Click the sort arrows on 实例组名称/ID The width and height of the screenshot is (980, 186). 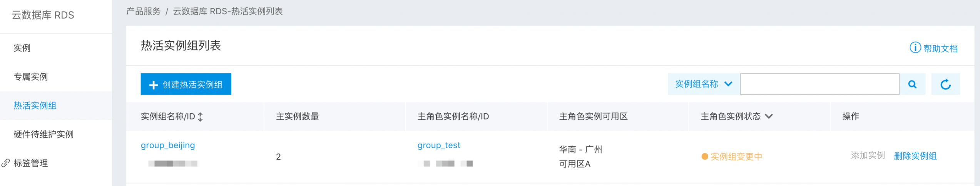click(x=201, y=117)
